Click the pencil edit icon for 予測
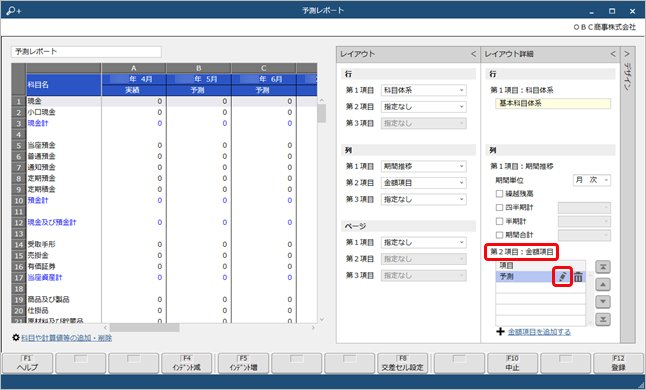This screenshot has width=646, height=390. coord(562,277)
